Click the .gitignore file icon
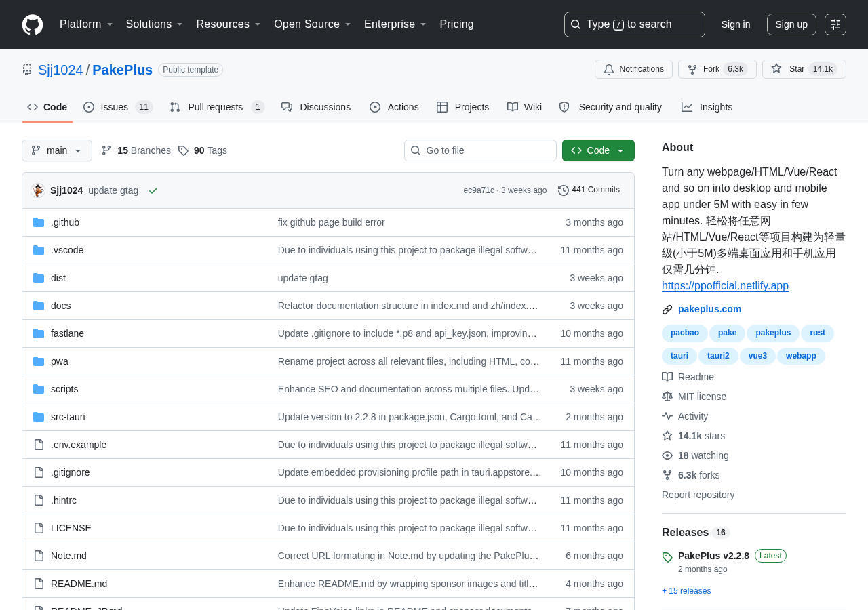 pos(39,472)
